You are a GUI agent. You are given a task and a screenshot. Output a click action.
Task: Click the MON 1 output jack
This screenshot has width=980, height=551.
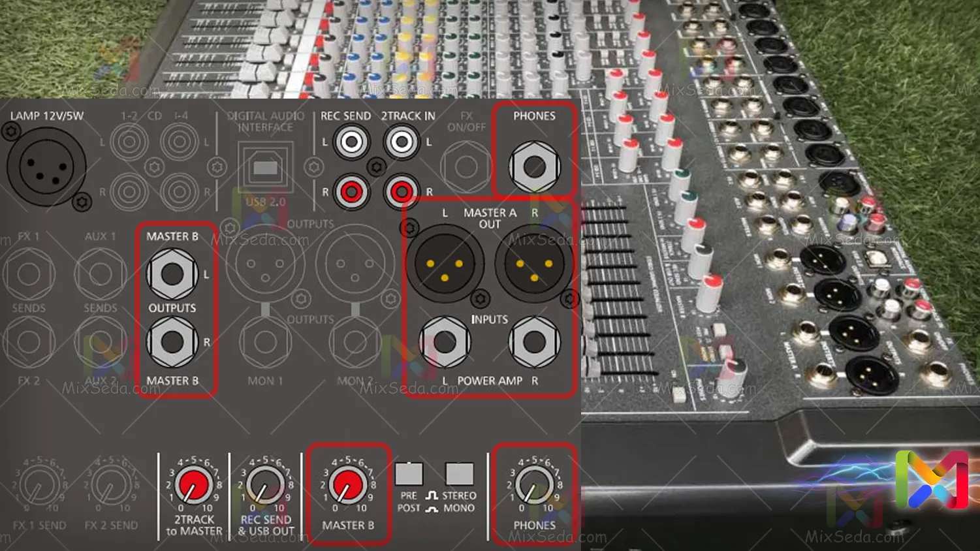[x=264, y=342]
